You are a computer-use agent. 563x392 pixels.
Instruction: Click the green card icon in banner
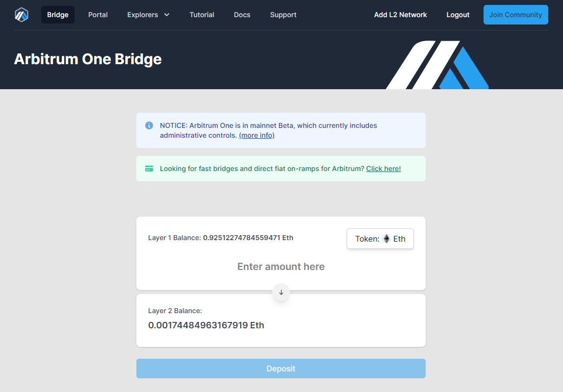tap(149, 169)
